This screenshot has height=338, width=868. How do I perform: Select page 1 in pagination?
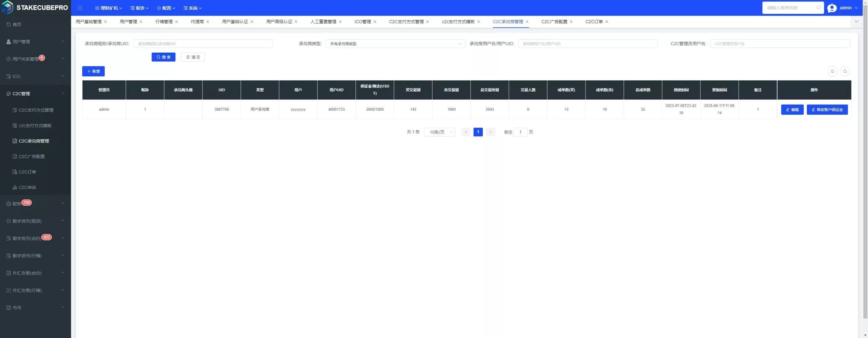tap(478, 132)
